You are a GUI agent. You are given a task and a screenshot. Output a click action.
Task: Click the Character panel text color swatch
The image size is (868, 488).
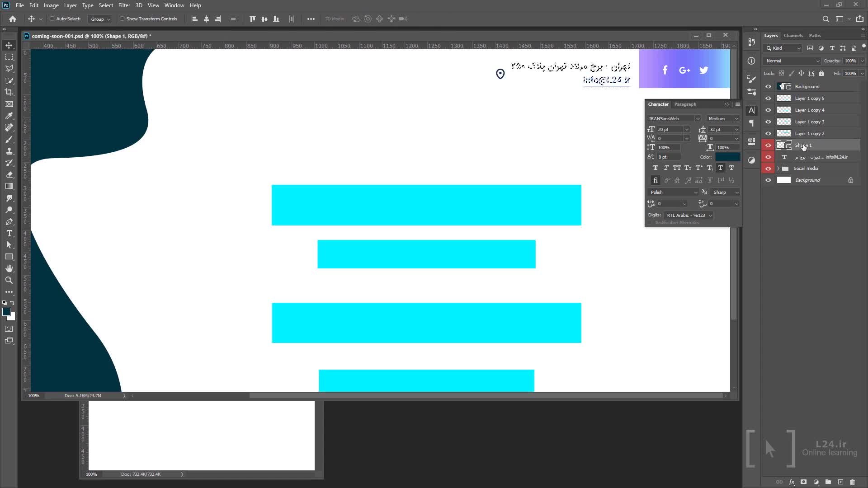click(727, 157)
